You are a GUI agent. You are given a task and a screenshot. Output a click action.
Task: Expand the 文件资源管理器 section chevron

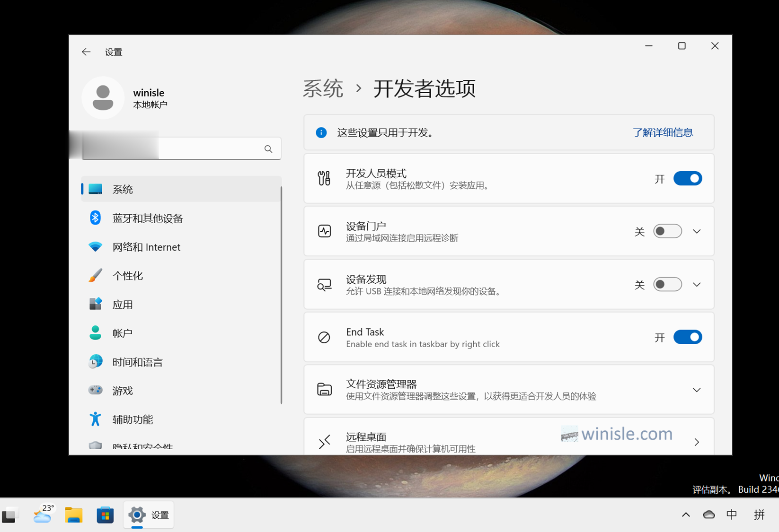tap(697, 390)
